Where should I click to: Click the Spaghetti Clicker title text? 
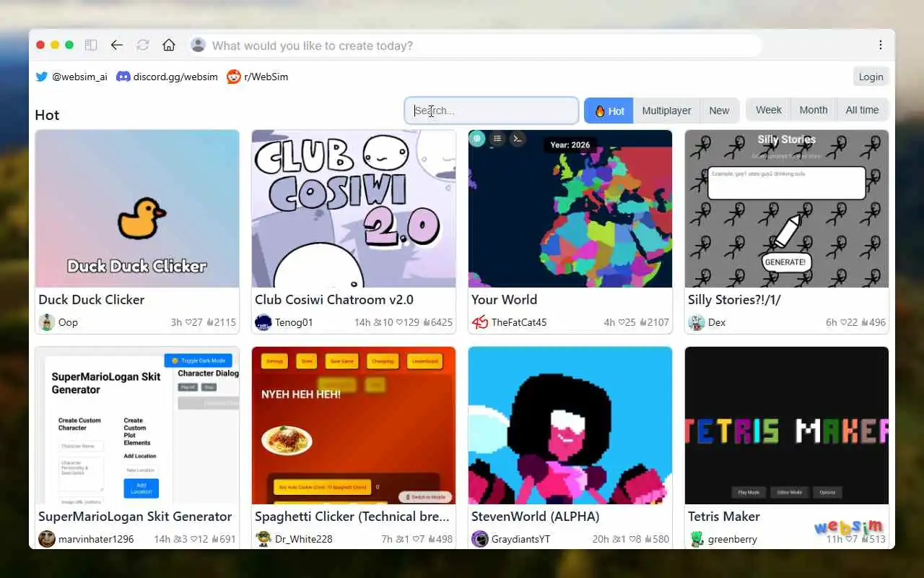(x=352, y=516)
